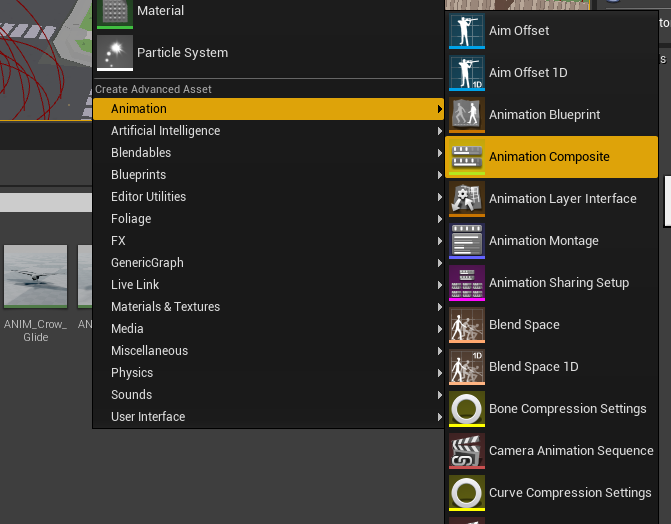
Task: Click the Blend Space icon
Action: click(466, 325)
